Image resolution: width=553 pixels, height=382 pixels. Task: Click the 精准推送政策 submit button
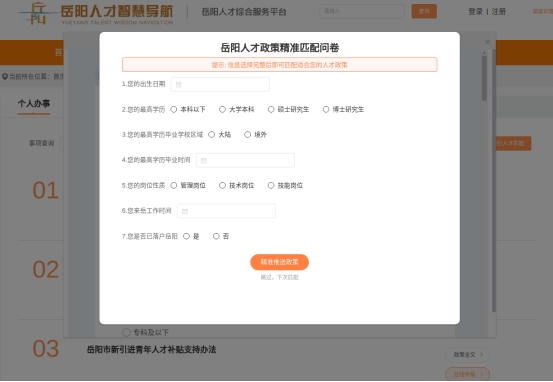click(280, 262)
